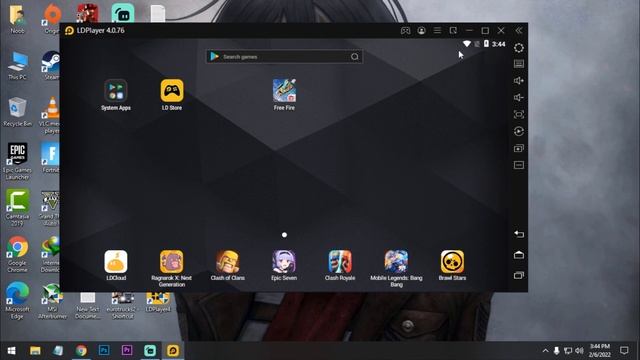
Task: Open Microsoft Edge desktop shortcut
Action: point(17,300)
